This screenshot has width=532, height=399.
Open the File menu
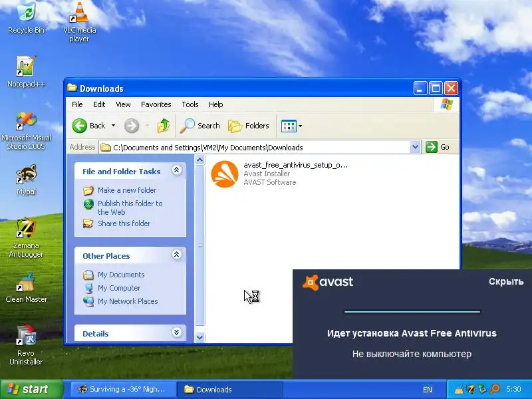pos(77,104)
